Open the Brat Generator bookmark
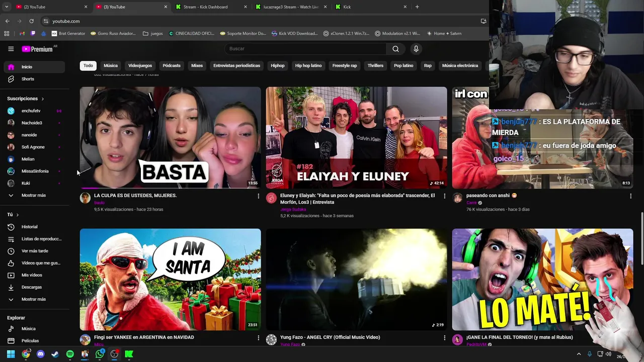This screenshot has height=362, width=644. click(68, 34)
